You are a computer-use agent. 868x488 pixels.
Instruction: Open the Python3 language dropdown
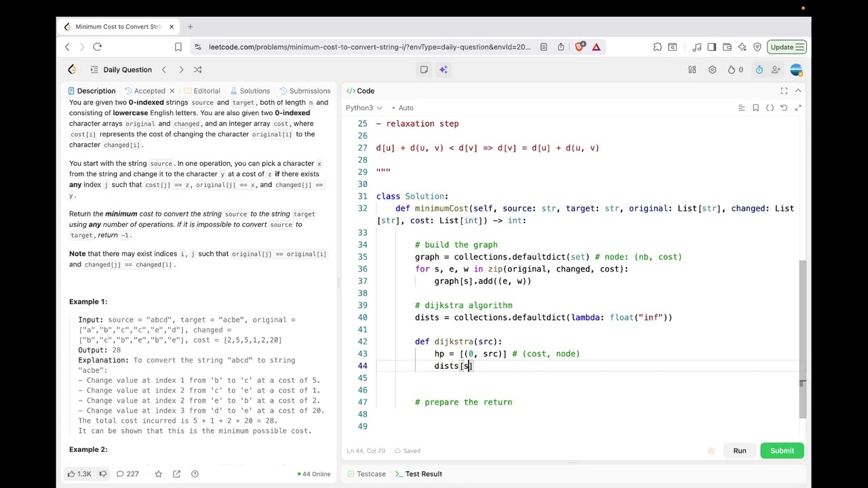coord(363,108)
